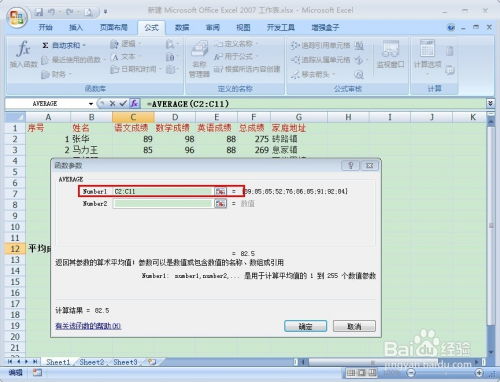Click the 确定 (OK) button
The height and width of the screenshot is (382, 500).
coord(305,326)
